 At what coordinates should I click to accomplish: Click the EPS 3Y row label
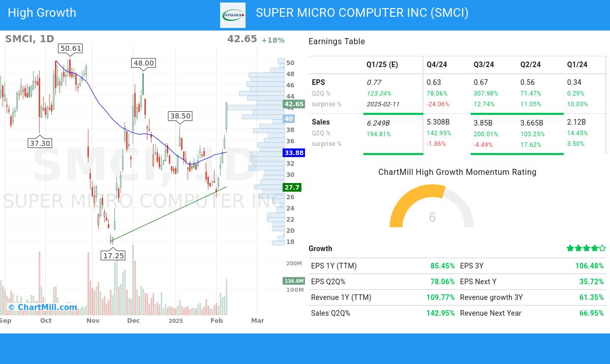pos(472,266)
